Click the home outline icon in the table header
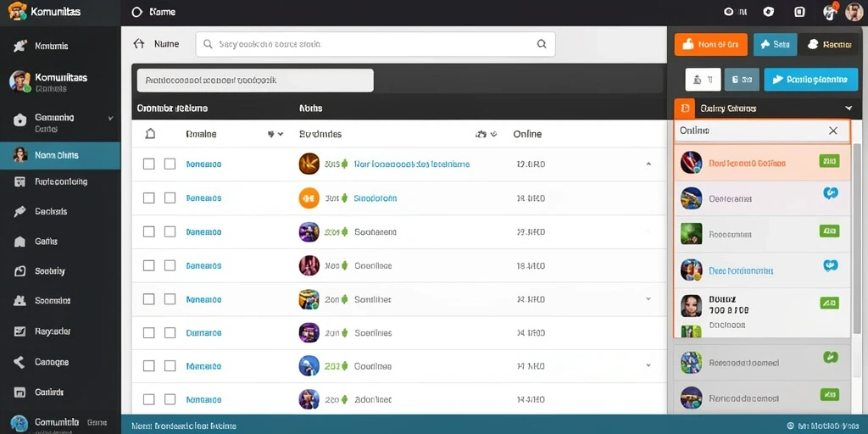Viewport: 868px width, 434px height. (150, 134)
